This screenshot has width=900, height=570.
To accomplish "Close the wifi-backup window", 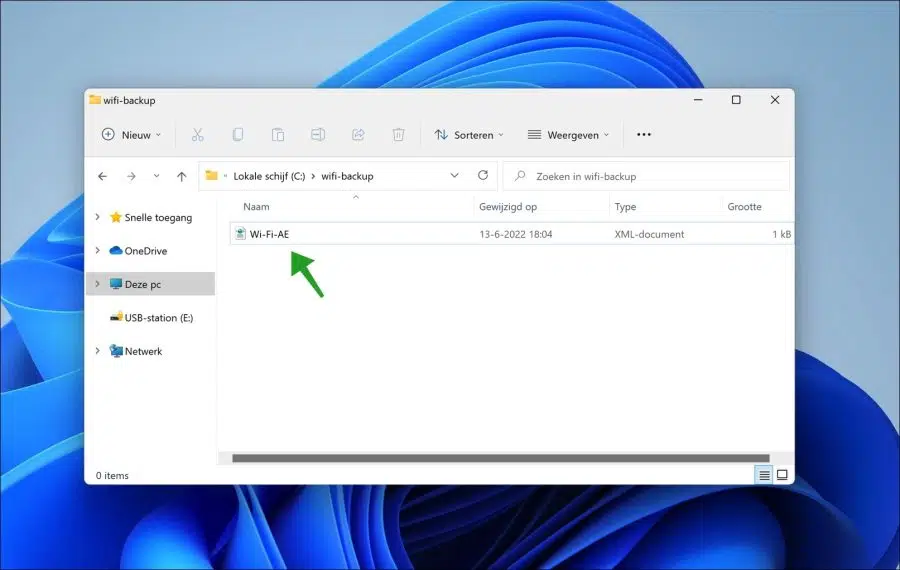I will (x=775, y=100).
